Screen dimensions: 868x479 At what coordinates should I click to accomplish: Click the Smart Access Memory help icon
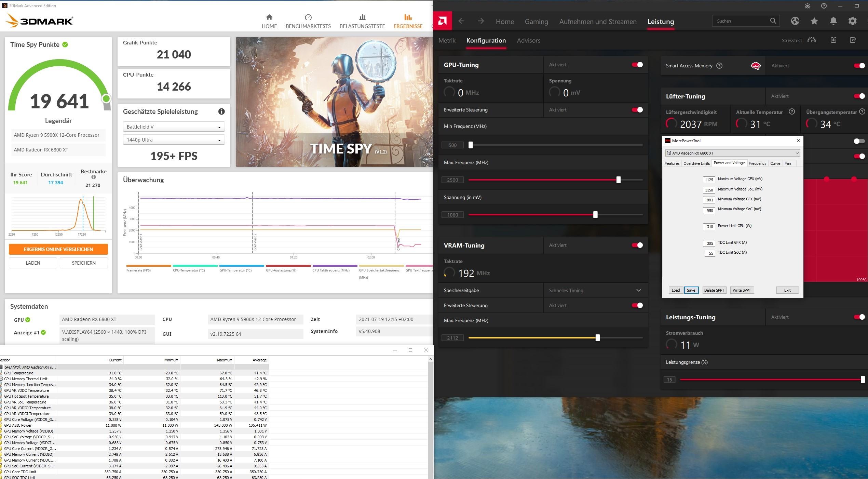click(x=719, y=66)
